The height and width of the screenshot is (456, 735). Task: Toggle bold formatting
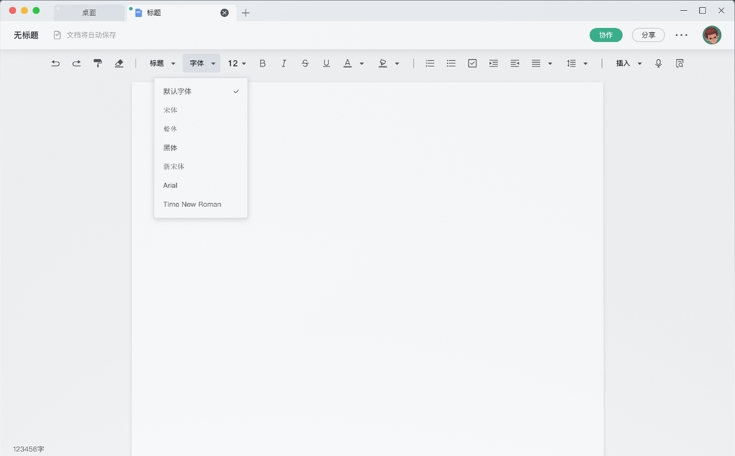coord(263,63)
